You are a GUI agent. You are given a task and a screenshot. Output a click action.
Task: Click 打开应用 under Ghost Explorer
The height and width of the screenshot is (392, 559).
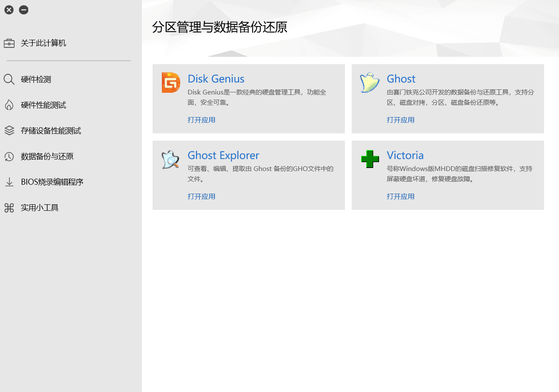coord(201,196)
